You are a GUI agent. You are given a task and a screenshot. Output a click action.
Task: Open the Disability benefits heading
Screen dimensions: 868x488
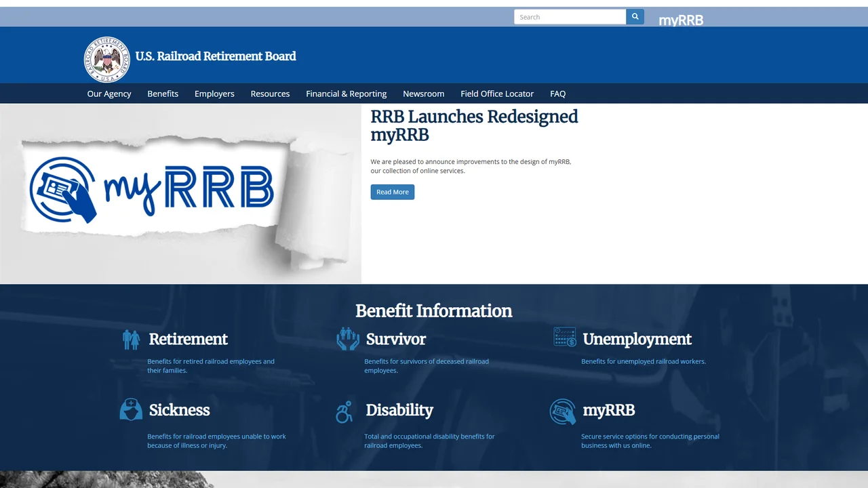click(x=399, y=410)
